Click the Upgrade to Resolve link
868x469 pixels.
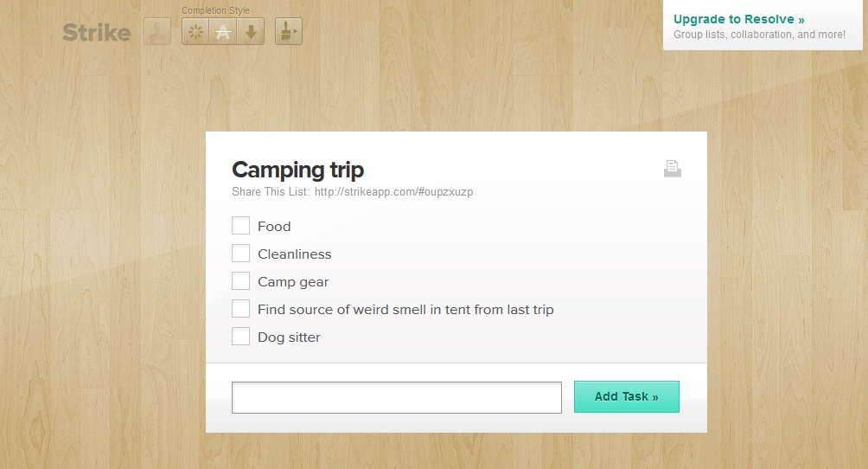click(739, 19)
